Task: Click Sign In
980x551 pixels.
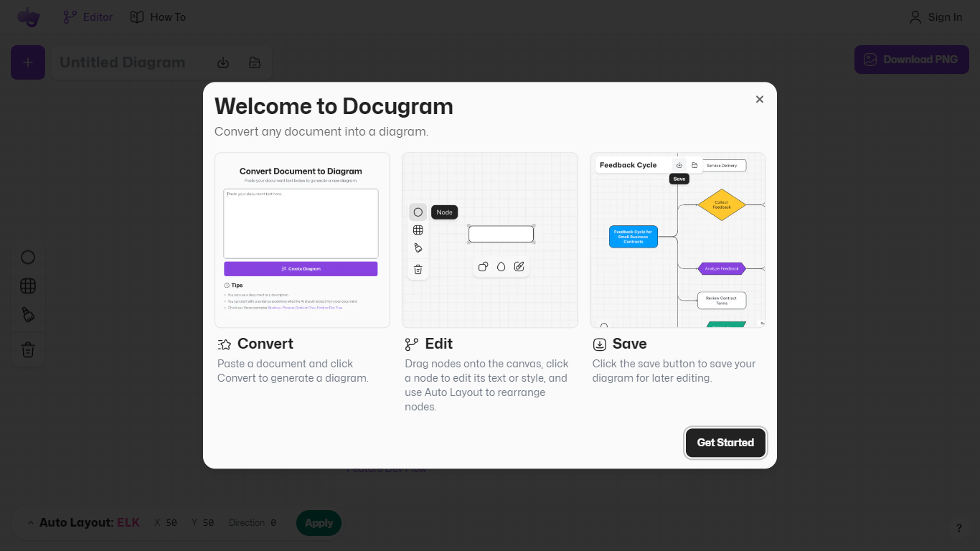Action: [x=936, y=17]
